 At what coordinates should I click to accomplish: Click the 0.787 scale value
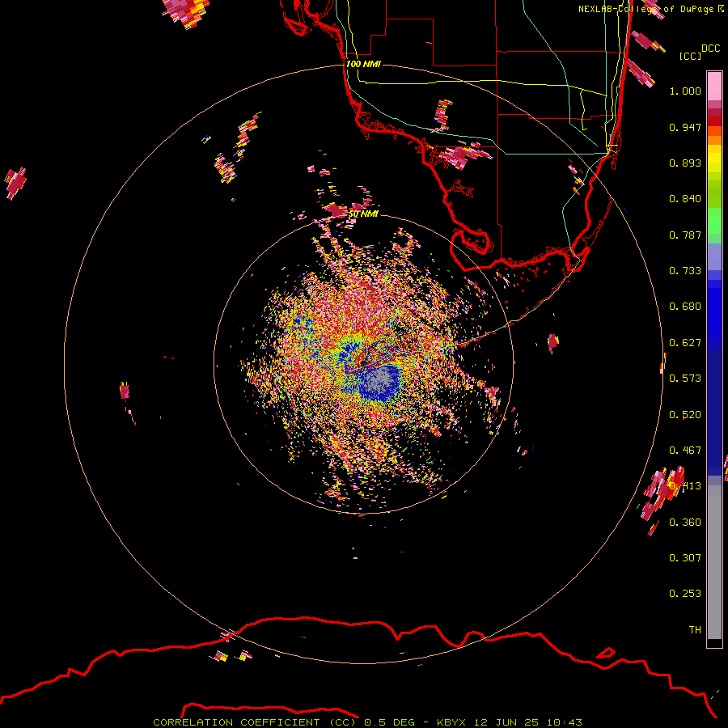(685, 235)
